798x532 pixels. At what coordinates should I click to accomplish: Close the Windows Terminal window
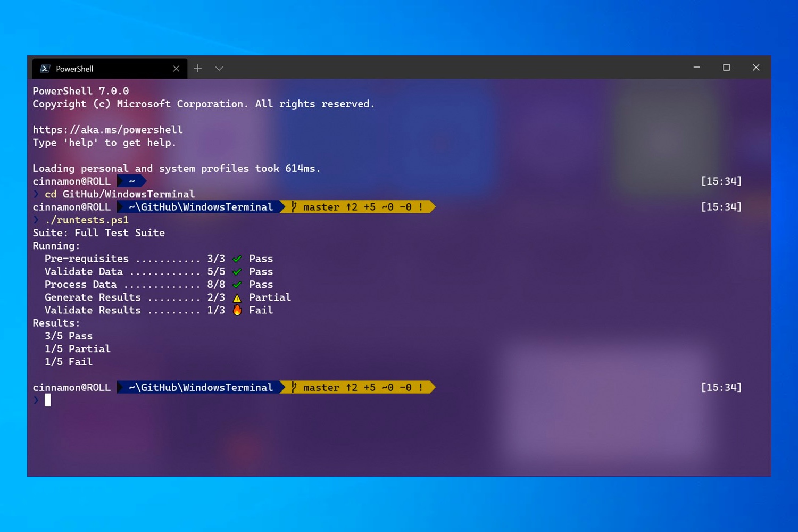(x=756, y=68)
